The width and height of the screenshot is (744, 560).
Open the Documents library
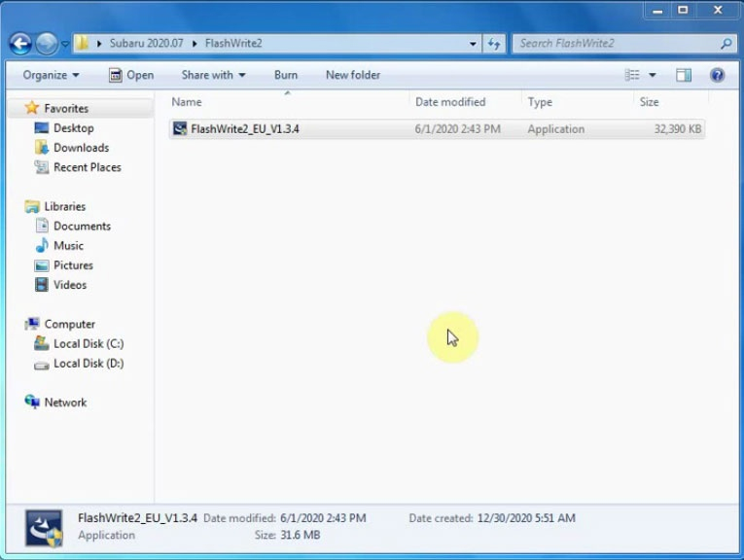(82, 227)
